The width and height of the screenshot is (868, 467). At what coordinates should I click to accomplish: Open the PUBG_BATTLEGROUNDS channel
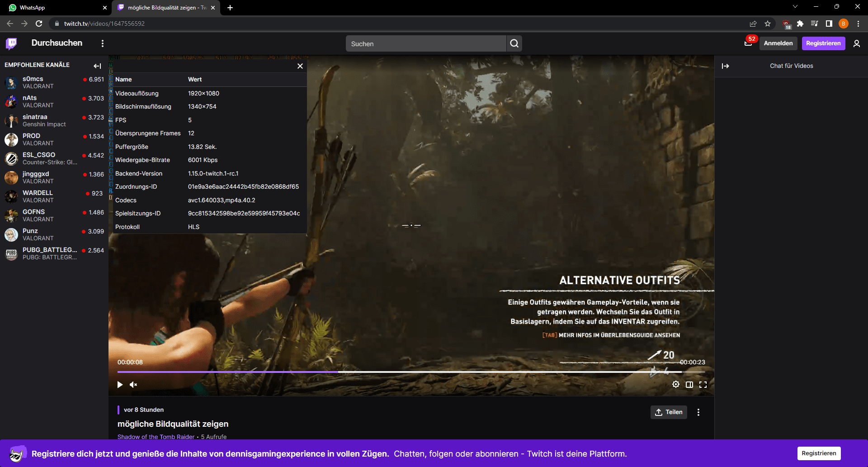click(x=54, y=253)
